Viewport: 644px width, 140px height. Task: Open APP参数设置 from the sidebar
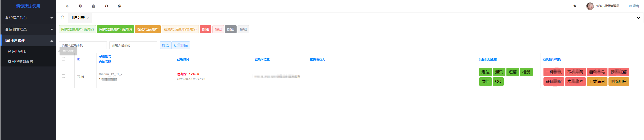click(x=22, y=61)
